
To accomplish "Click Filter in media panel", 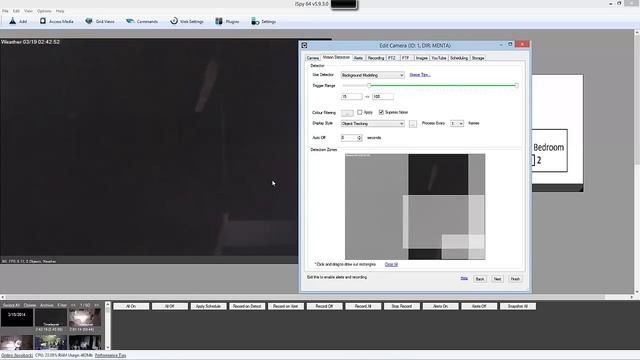I will coord(62,305).
